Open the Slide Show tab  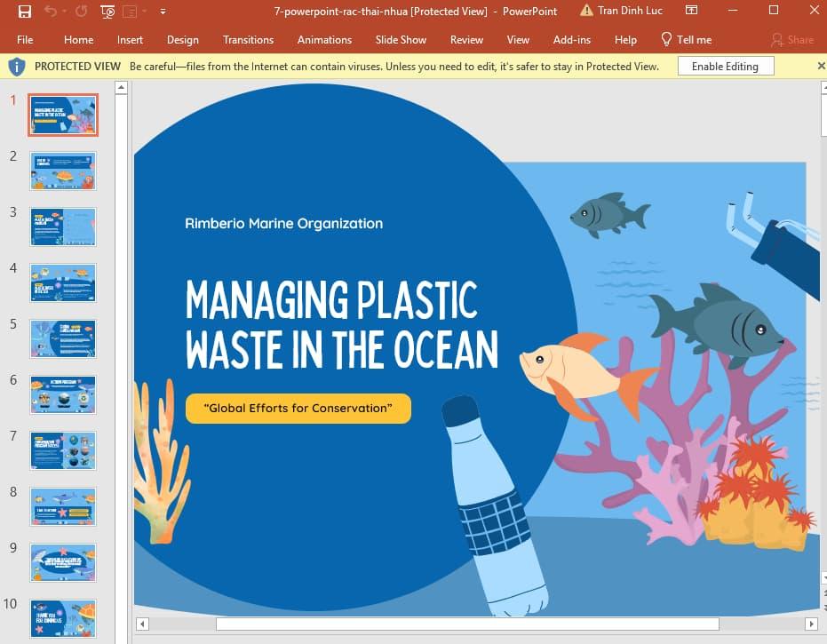(x=401, y=40)
